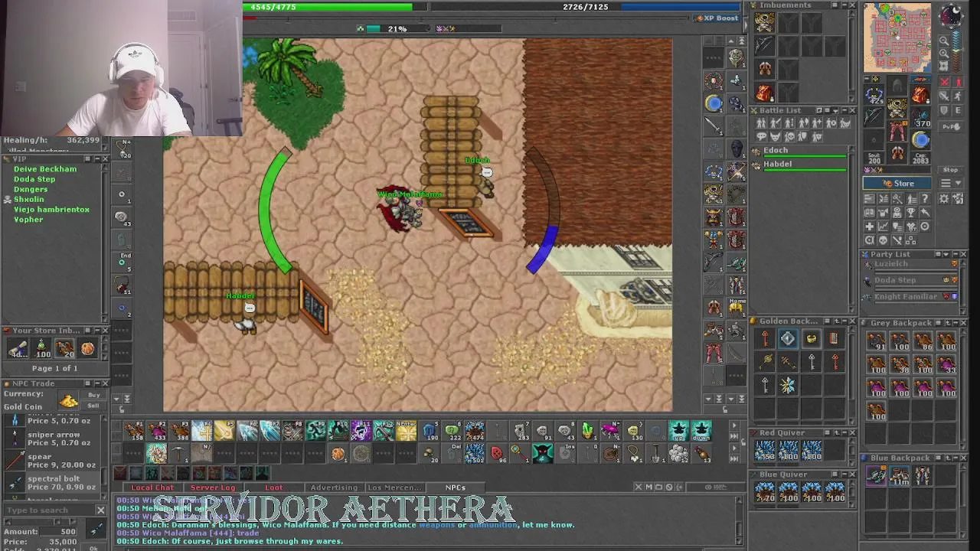
Task: Toggle first Battle List filter icon
Action: 762,123
